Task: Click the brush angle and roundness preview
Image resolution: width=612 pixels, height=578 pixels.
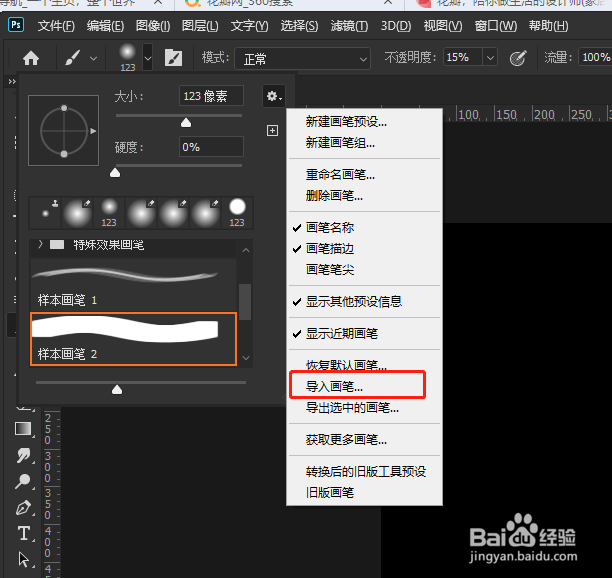Action: [x=64, y=131]
